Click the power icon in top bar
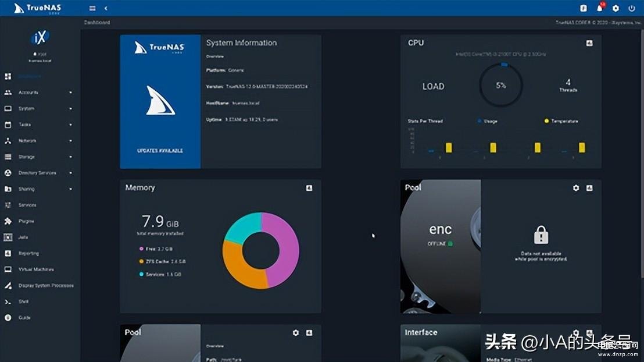The height and width of the screenshot is (362, 644). [632, 8]
